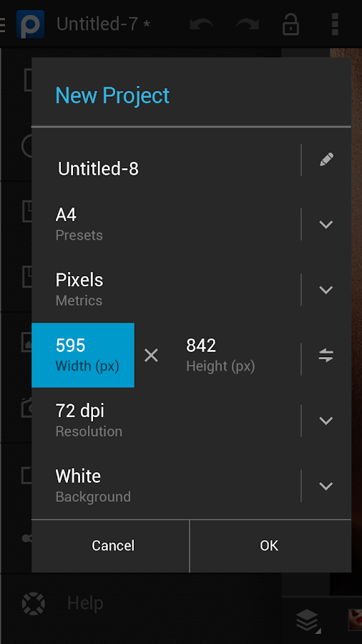
Task: Open the hamburger menu in the top-left corner
Action: point(2,24)
